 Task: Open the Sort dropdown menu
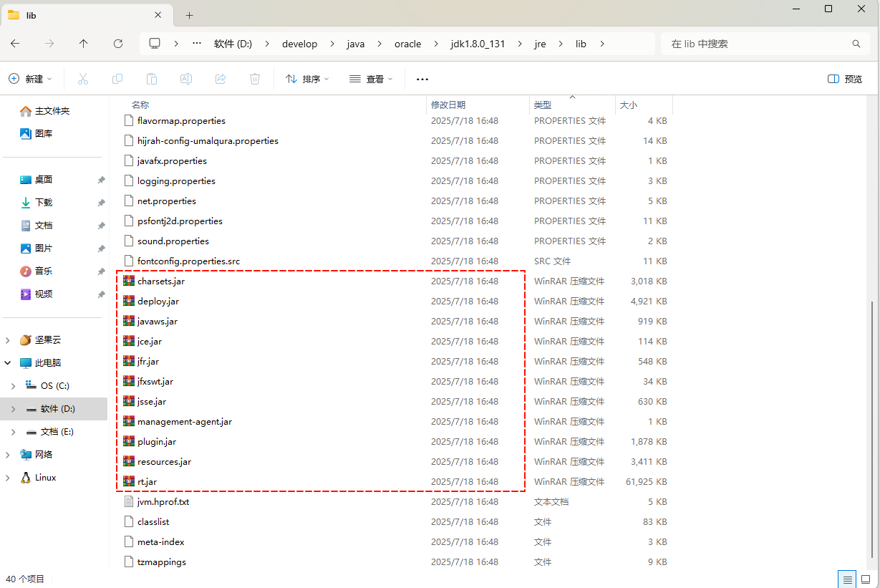[307, 79]
